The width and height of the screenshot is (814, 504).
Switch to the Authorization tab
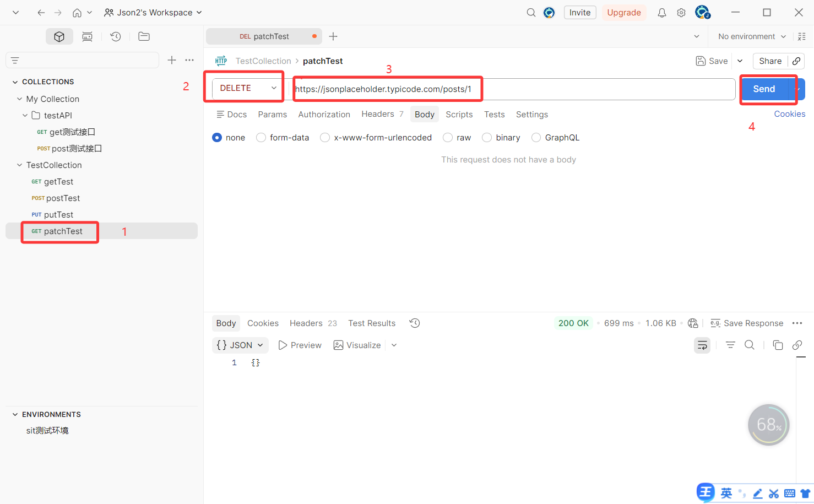coord(324,115)
